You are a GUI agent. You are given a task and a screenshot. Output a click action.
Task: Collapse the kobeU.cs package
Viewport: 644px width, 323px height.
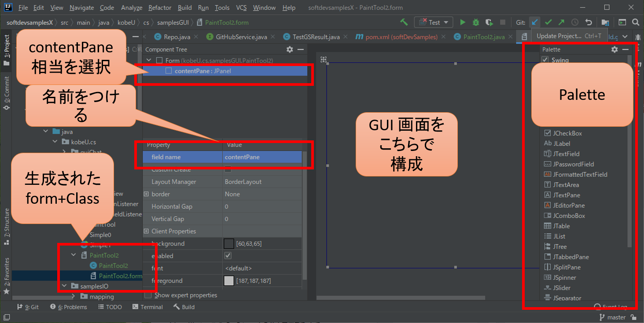[55, 142]
